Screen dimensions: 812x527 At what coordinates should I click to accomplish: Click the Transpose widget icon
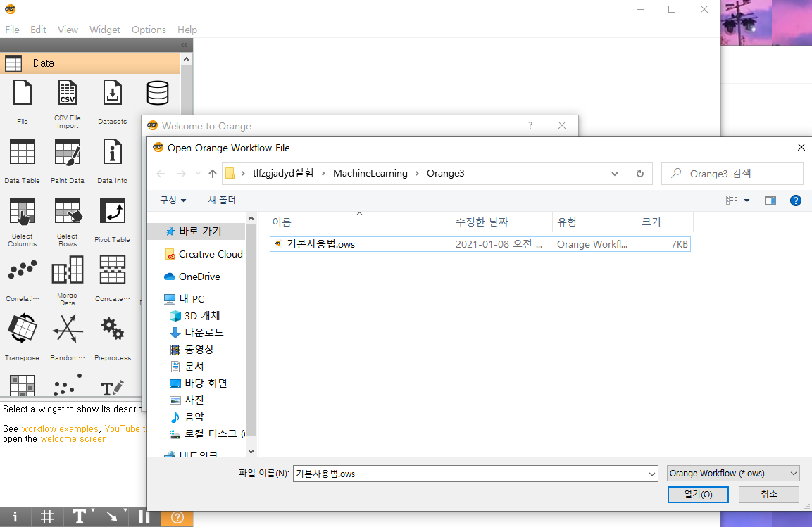point(22,329)
